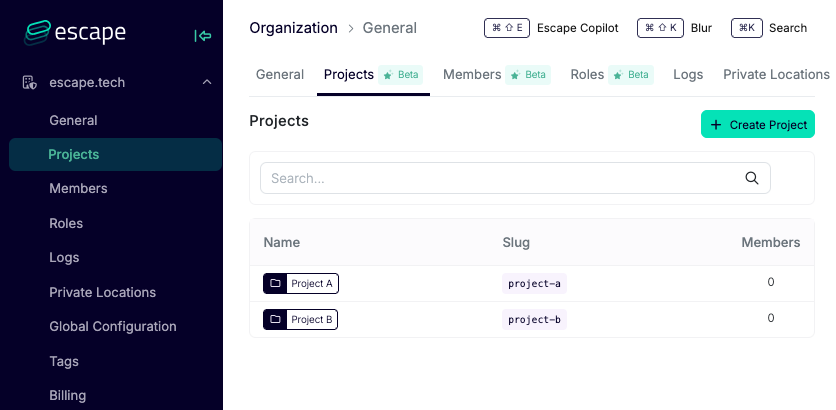Click the Escape logo icon
The height and width of the screenshot is (410, 836).
pos(37,33)
